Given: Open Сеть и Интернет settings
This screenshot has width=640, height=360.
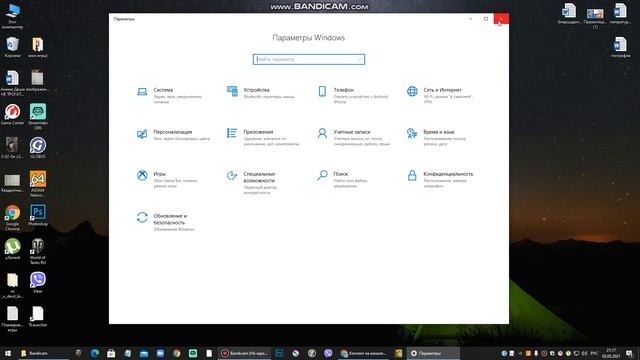Looking at the screenshot, I should tap(440, 95).
